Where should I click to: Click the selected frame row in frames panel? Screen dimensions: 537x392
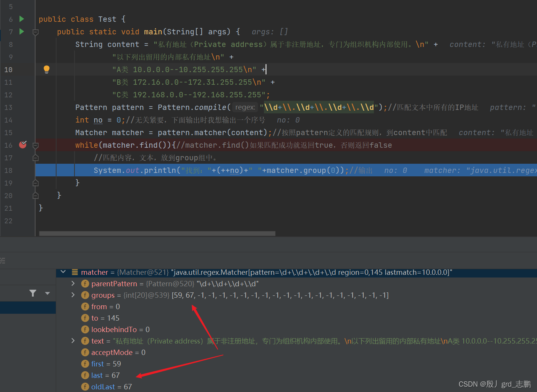[x=28, y=307]
